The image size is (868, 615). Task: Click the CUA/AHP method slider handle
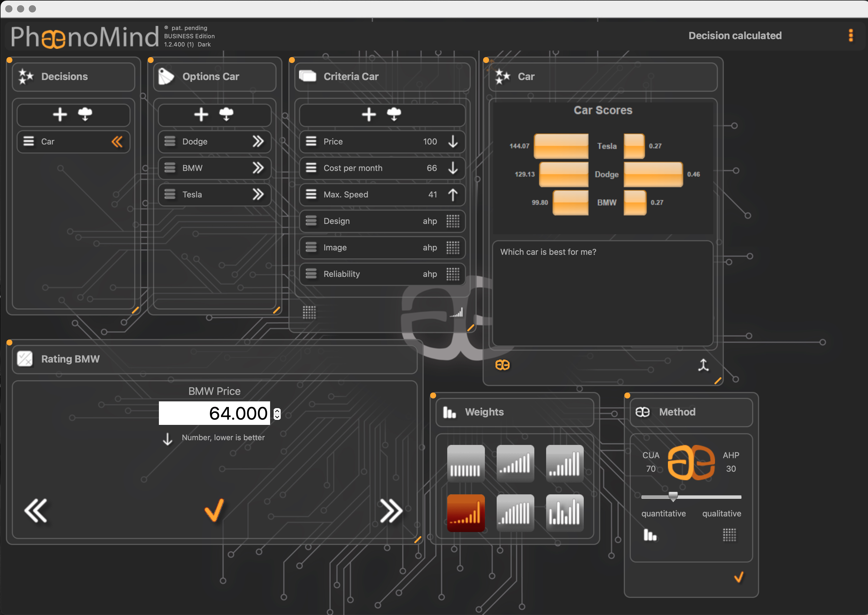tap(673, 496)
